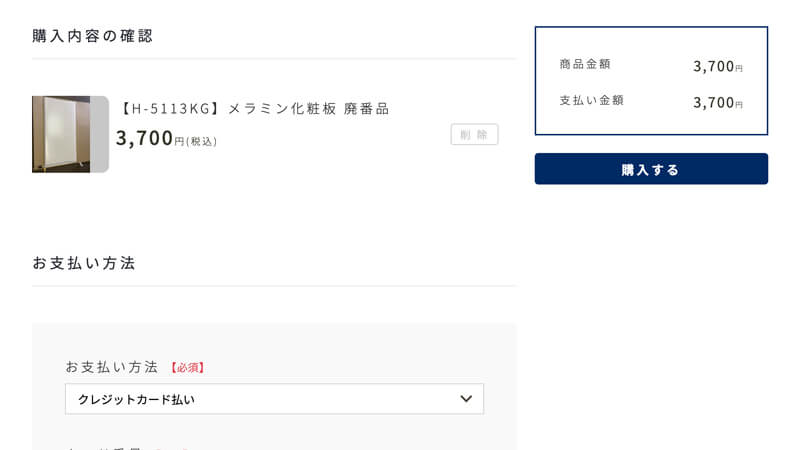
Task: Click the large お支払い方法 section heading
Action: tap(84, 263)
